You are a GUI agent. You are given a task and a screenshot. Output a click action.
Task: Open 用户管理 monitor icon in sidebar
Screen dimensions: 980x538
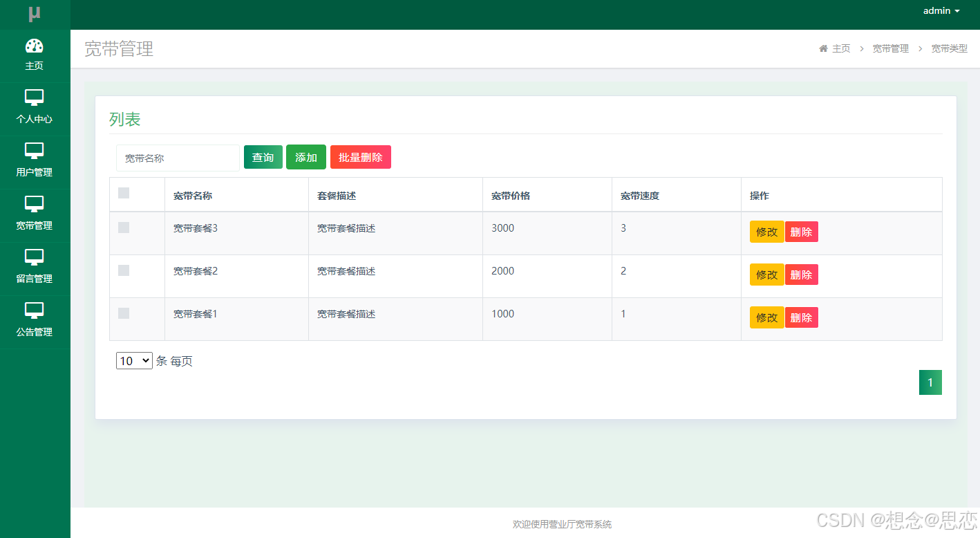[x=35, y=151]
